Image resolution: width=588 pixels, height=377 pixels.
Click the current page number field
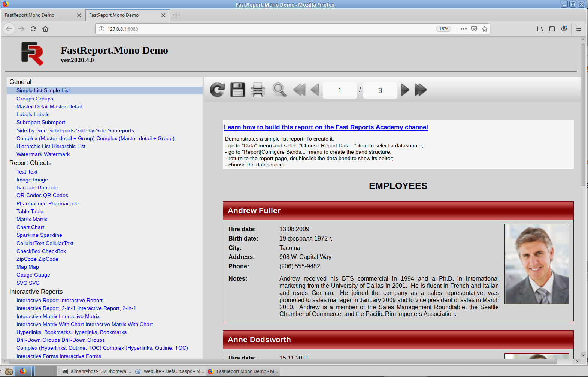340,90
